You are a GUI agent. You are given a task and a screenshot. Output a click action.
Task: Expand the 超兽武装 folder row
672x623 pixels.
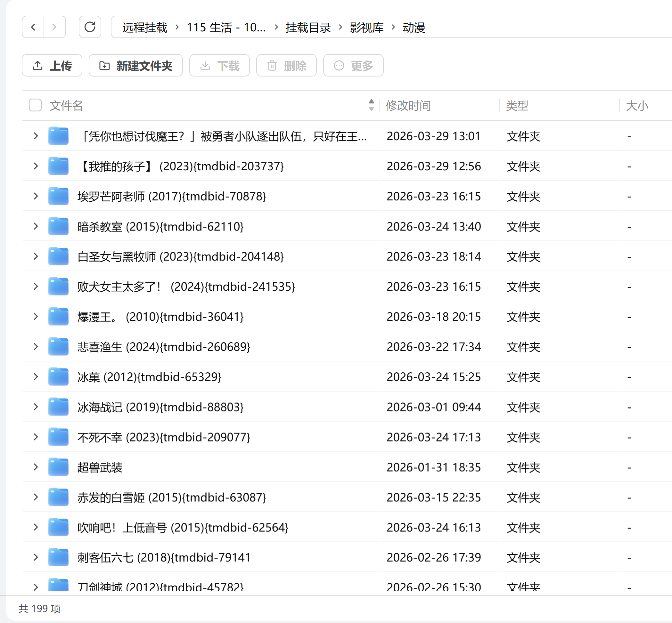(36, 467)
